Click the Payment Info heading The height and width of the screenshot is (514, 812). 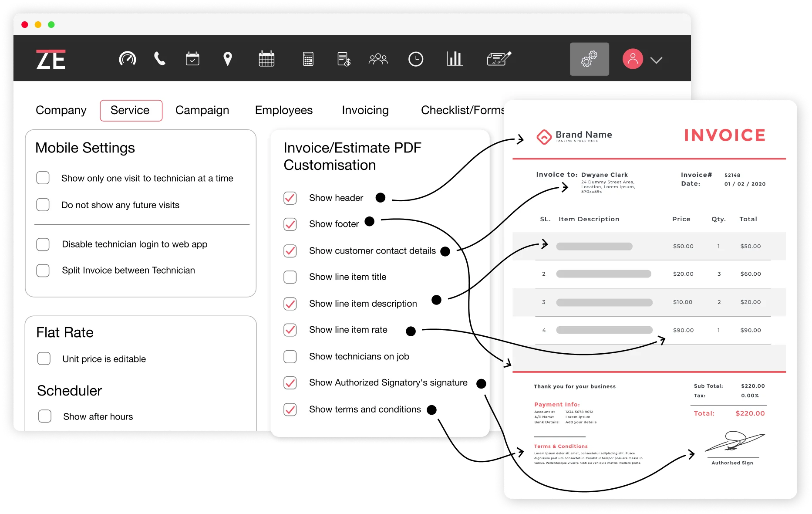(557, 404)
